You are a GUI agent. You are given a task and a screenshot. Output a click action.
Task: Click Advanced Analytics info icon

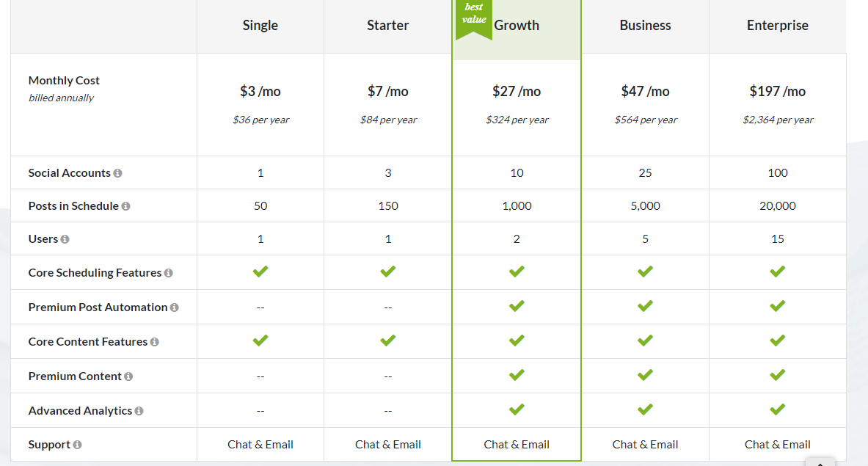coord(139,411)
